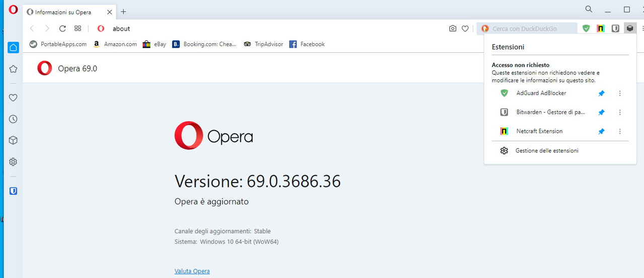
Task: Click the Opera è aggiornato text
Action: pos(211,202)
